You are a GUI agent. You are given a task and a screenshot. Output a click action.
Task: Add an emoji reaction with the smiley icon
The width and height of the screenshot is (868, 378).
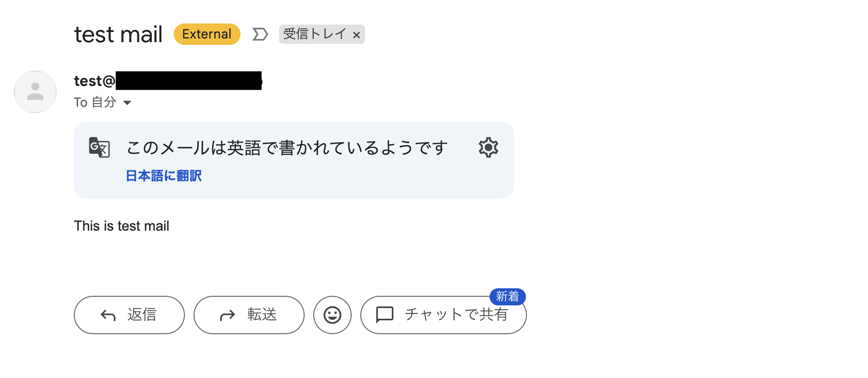coord(332,315)
